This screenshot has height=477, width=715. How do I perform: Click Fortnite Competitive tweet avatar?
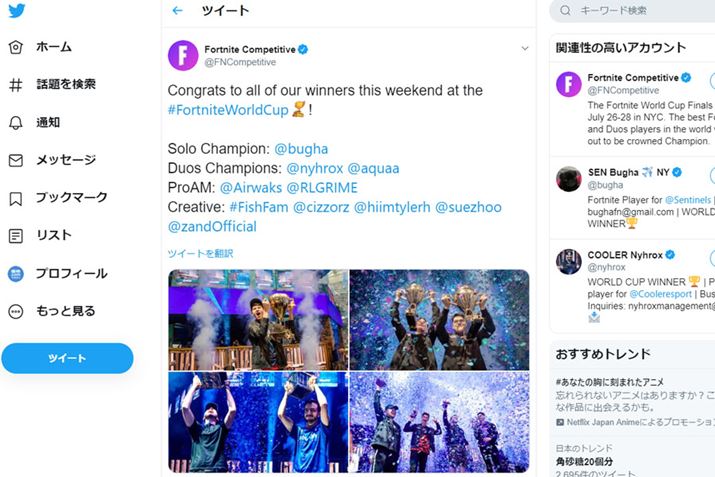click(183, 55)
